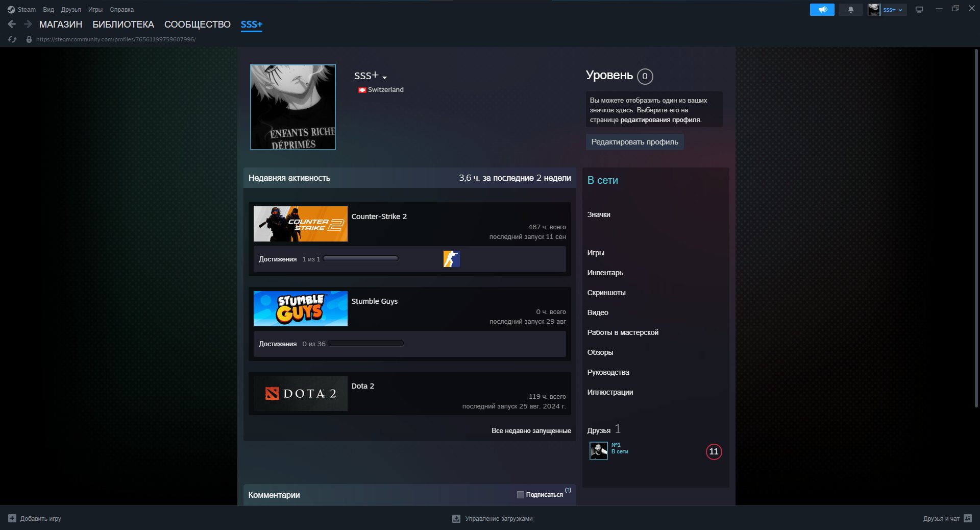Open the Stumble Guys title link
Viewport: 980px width, 530px height.
click(375, 301)
